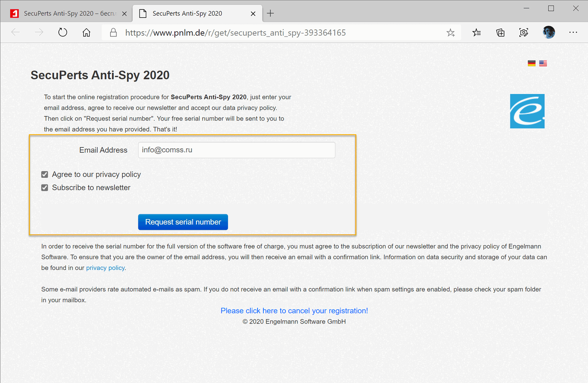Open Collections in the browser

coord(500,33)
